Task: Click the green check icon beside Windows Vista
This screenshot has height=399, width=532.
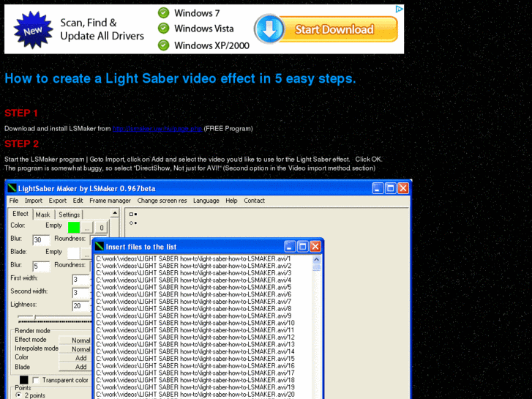Action: [163, 28]
